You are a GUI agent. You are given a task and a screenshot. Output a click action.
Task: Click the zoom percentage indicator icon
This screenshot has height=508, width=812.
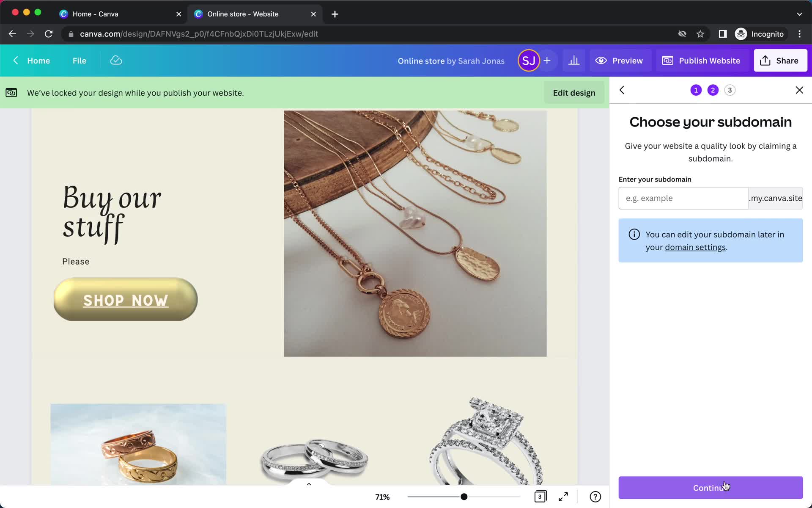[x=382, y=496]
